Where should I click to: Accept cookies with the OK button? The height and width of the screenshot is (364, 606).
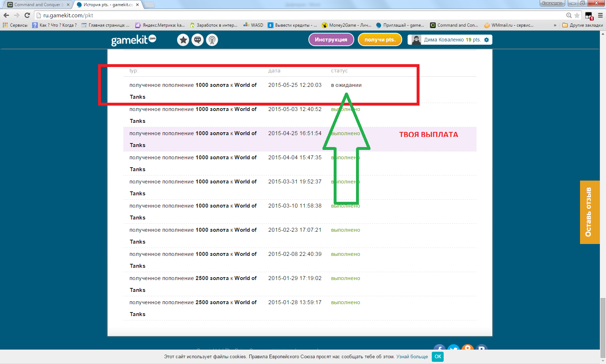[438, 356]
